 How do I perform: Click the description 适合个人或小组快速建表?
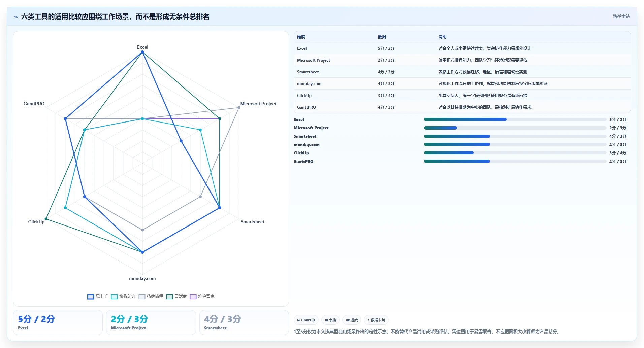[x=485, y=48]
